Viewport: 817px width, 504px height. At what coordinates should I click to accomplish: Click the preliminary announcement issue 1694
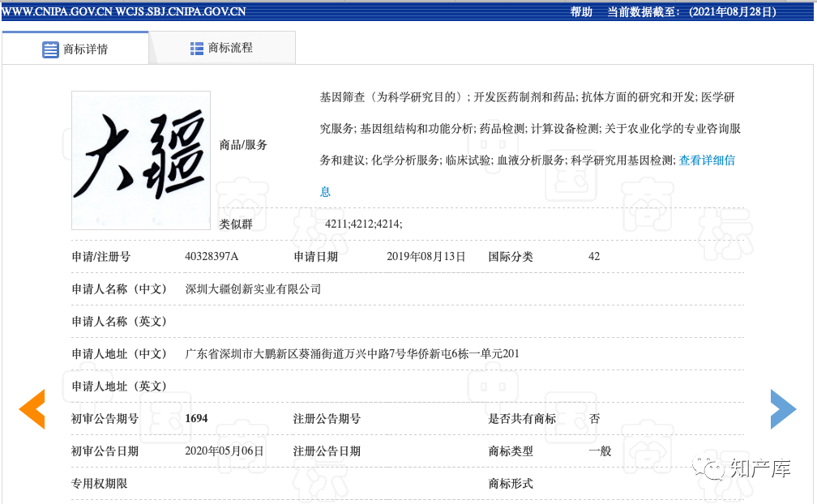[196, 419]
